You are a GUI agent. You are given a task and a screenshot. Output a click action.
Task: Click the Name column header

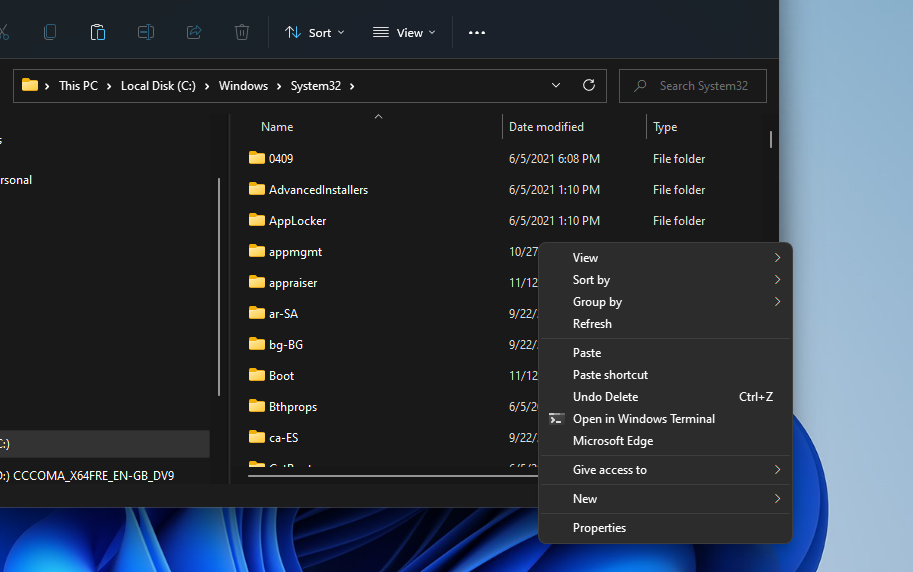tap(277, 127)
